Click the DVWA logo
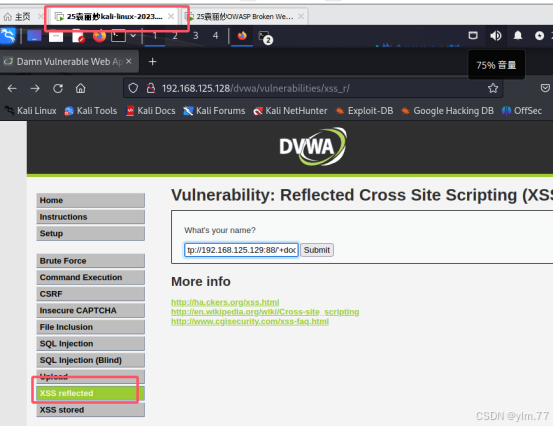This screenshot has height=427, width=553. point(313,146)
